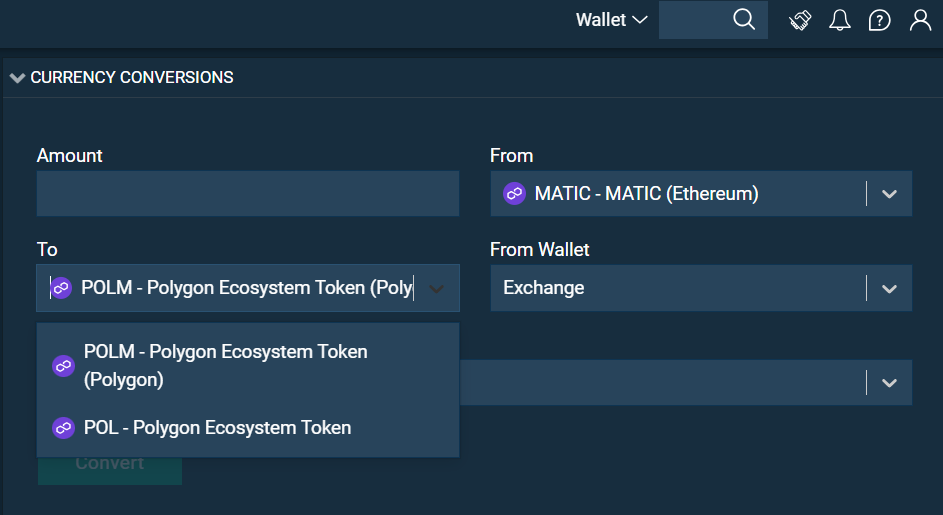Viewport: 943px width, 515px height.
Task: Open the user account icon
Action: point(920,20)
